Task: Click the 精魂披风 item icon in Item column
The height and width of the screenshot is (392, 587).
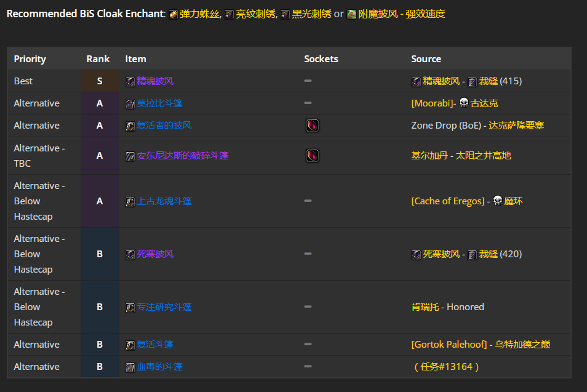Action: pyautogui.click(x=130, y=82)
